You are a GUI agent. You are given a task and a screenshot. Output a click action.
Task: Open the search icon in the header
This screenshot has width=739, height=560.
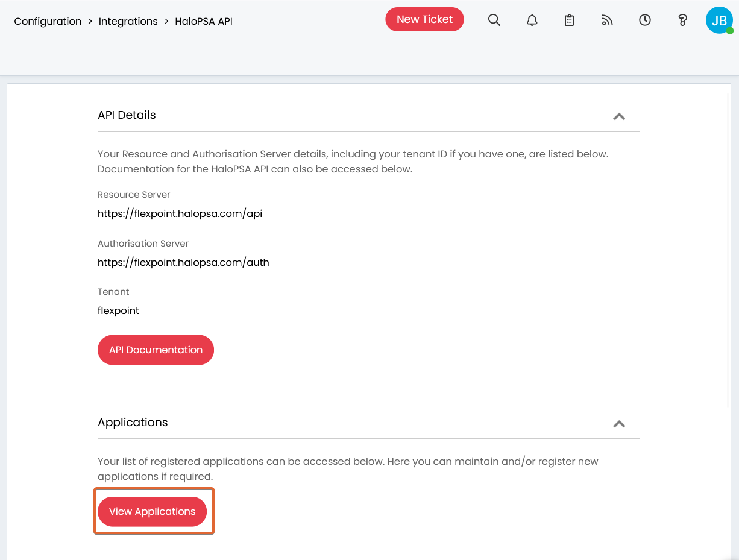[x=494, y=20]
